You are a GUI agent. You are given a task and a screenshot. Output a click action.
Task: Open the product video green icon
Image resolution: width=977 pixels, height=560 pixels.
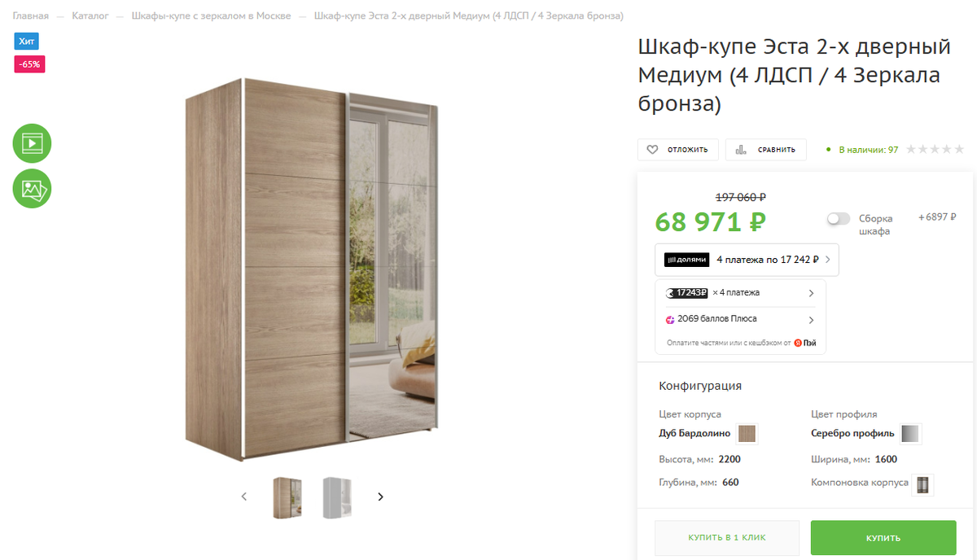tap(32, 144)
